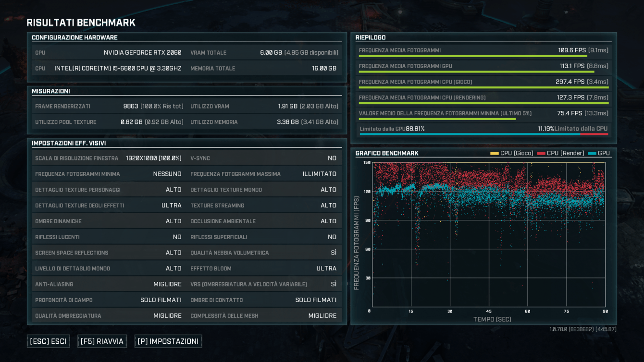Click the Qualità Nebbia Volumetrica "SÌ" value
Viewport: 644px width, 362px height.
(334, 253)
